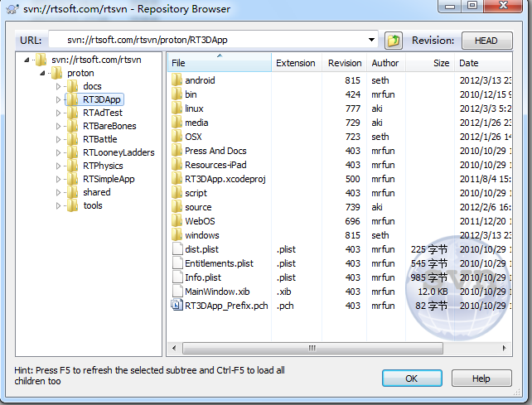The height and width of the screenshot is (405, 532).
Task: Collapse the proton tree node
Action: 42,73
